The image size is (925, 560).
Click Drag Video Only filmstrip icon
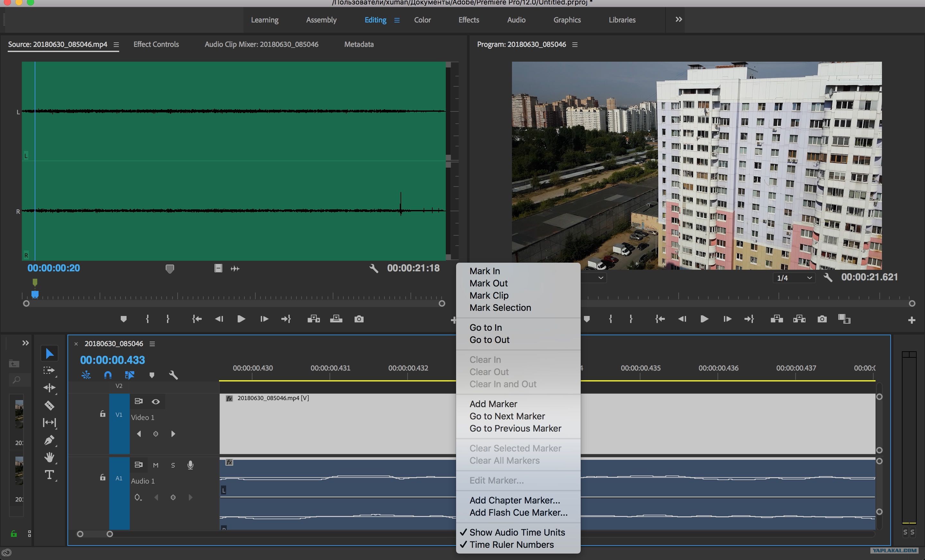(x=218, y=268)
